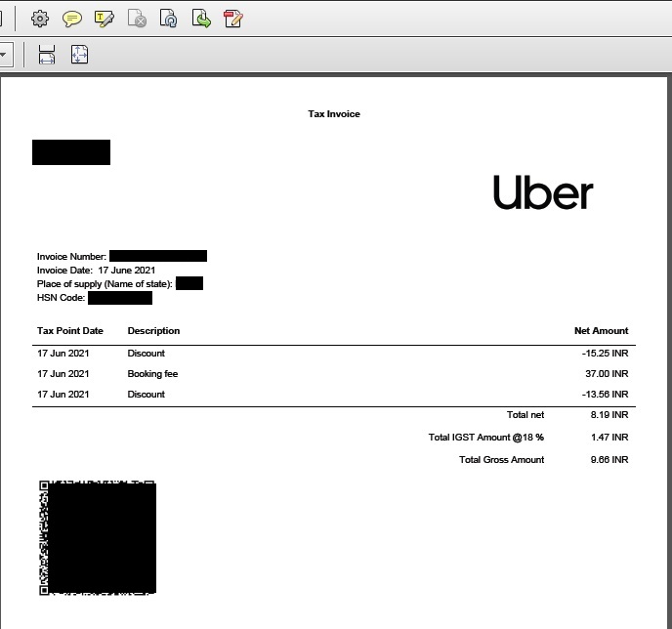Add a sticky note comment
This screenshot has height=629, width=672.
pyautogui.click(x=72, y=19)
